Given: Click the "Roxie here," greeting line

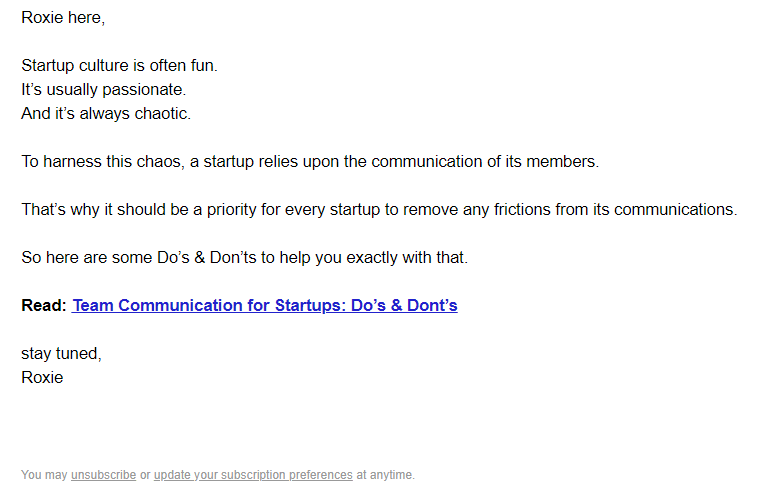Looking at the screenshot, I should tap(62, 18).
